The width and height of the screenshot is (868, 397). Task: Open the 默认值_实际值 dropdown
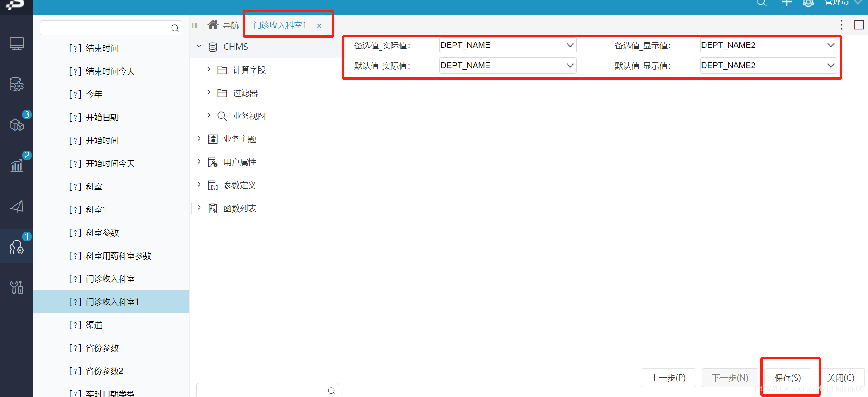(x=507, y=66)
